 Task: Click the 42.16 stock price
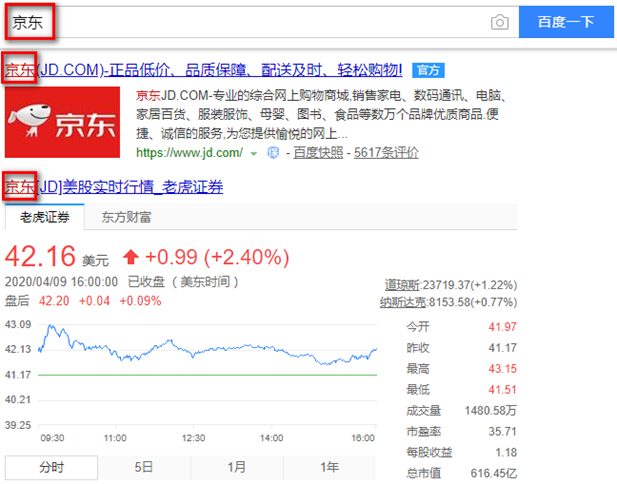(x=40, y=257)
